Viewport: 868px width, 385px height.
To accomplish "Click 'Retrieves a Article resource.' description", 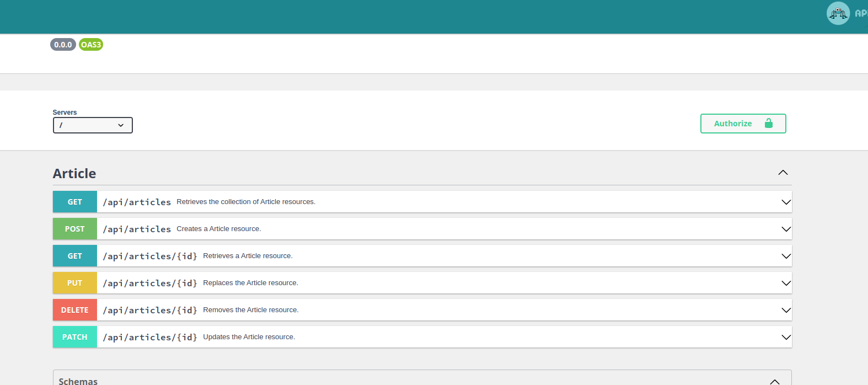I will point(248,256).
